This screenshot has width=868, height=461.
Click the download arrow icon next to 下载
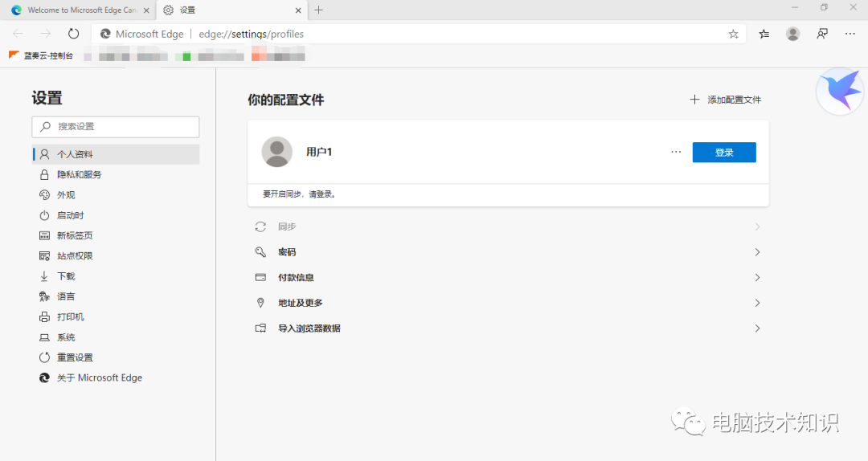[x=44, y=276]
